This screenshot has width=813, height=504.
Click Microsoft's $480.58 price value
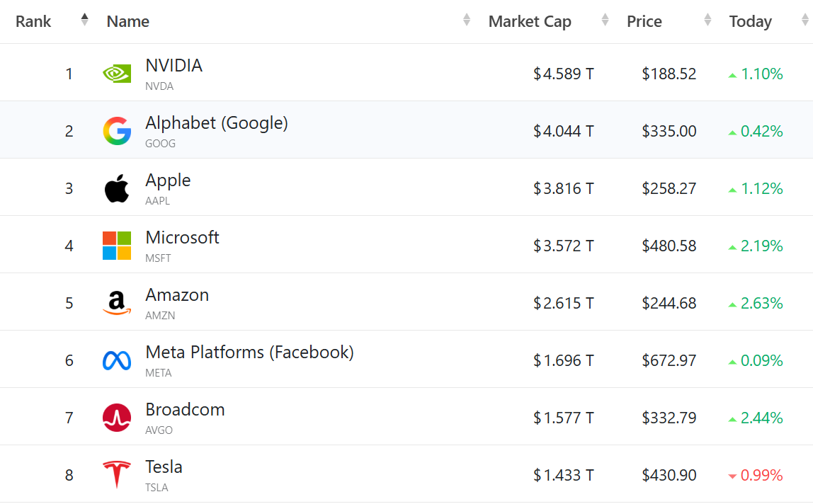[669, 246]
